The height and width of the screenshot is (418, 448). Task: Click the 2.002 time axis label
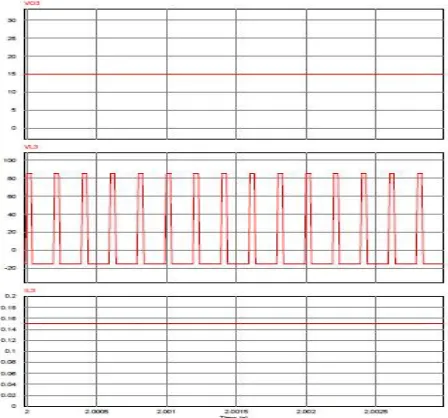pos(306,411)
